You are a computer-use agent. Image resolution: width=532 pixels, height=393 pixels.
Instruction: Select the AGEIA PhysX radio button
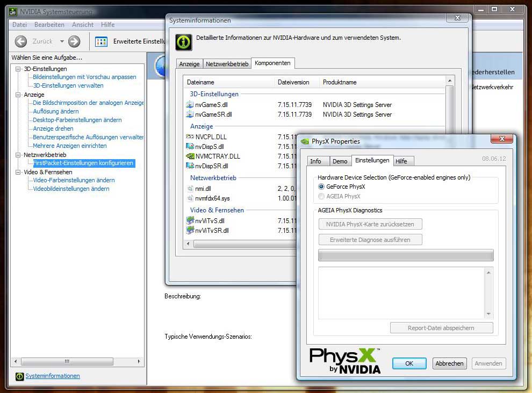pyautogui.click(x=321, y=196)
